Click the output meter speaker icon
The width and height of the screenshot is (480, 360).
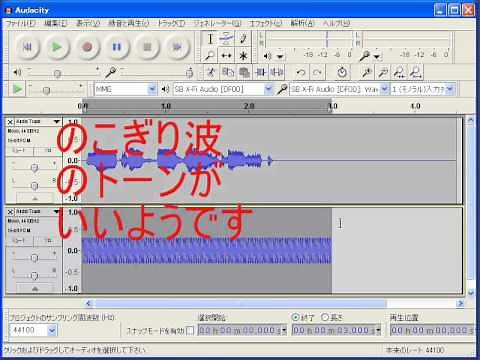(x=268, y=56)
